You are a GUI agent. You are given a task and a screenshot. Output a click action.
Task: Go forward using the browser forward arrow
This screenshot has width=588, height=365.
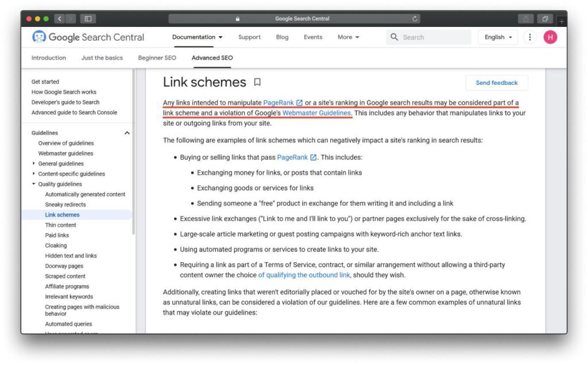69,18
